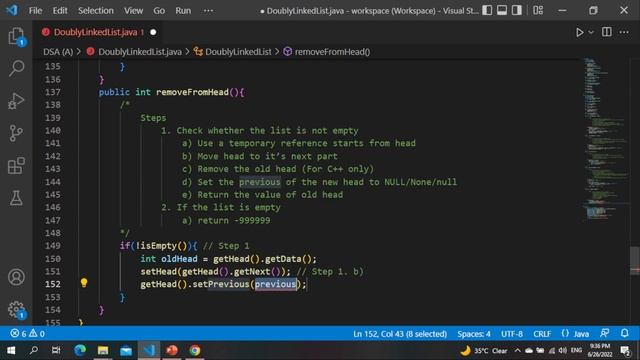Open the Run menu

tap(183, 11)
